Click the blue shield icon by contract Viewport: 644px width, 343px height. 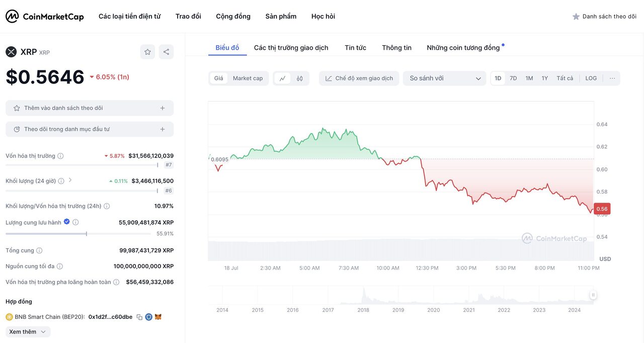148,317
